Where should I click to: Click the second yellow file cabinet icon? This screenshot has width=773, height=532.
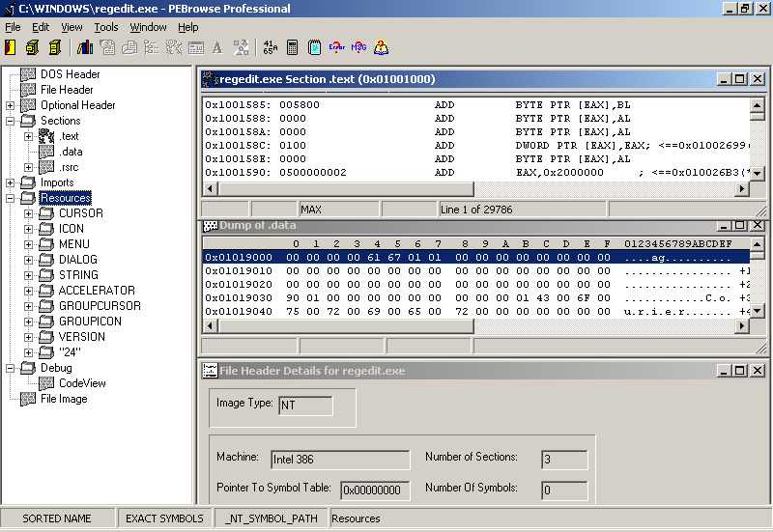click(x=55, y=47)
